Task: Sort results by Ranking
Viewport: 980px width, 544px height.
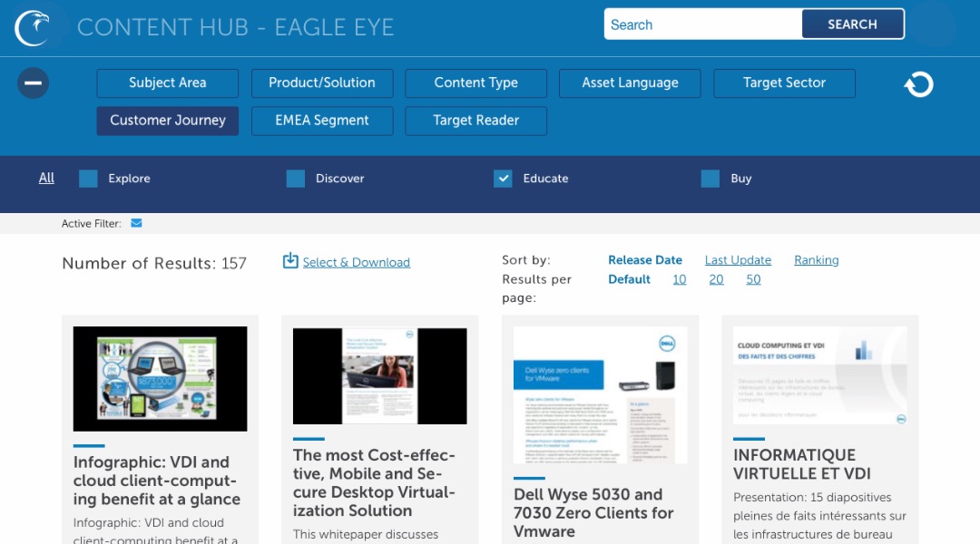Action: tap(817, 260)
